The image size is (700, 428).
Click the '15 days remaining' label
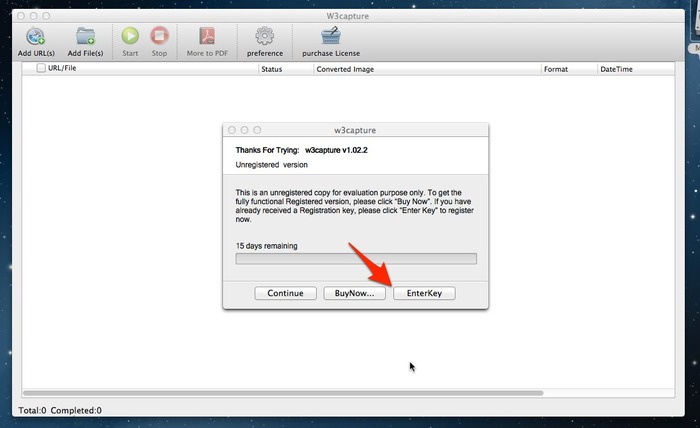(x=267, y=246)
